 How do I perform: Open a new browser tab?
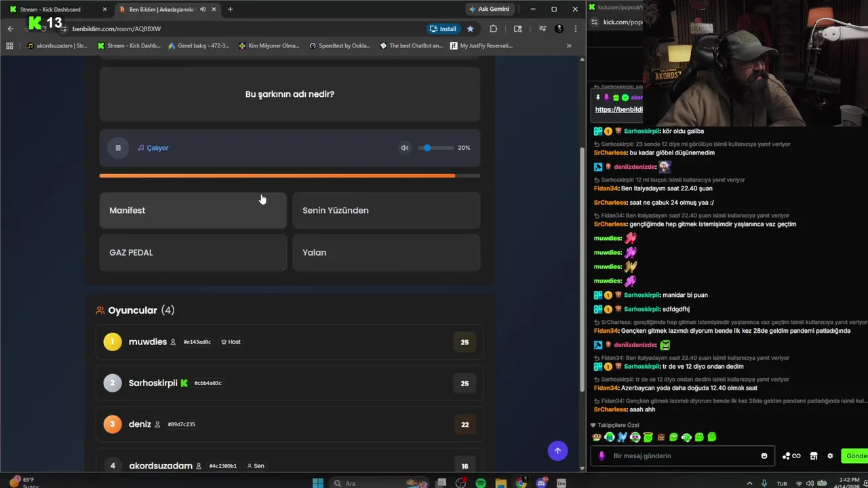[230, 9]
